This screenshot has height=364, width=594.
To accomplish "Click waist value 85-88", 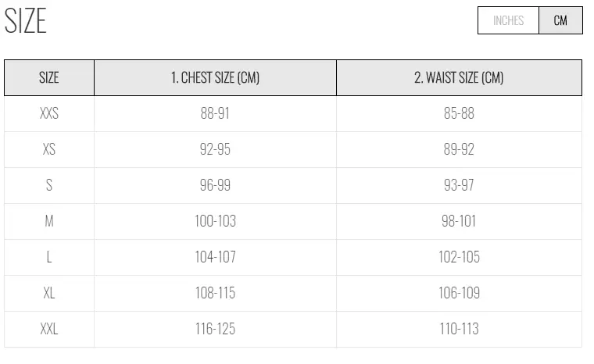I will pos(459,113).
